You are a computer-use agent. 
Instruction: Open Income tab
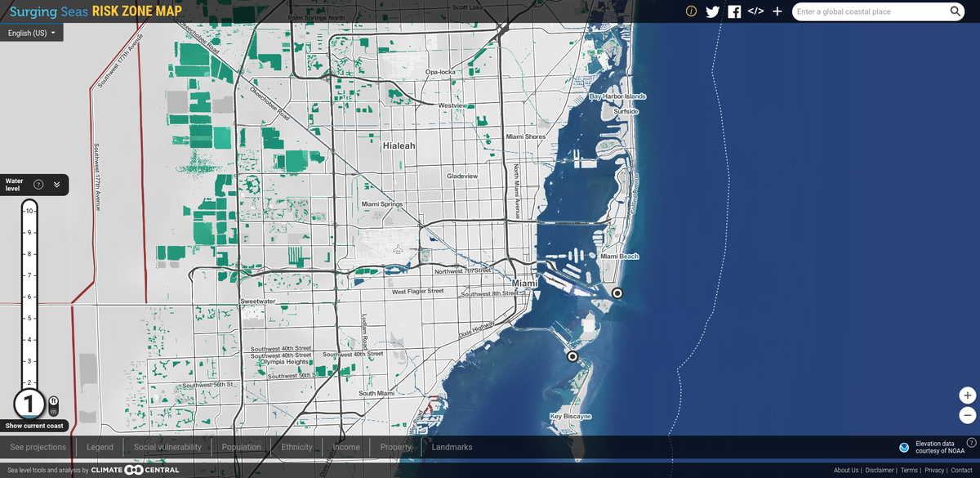click(x=346, y=447)
